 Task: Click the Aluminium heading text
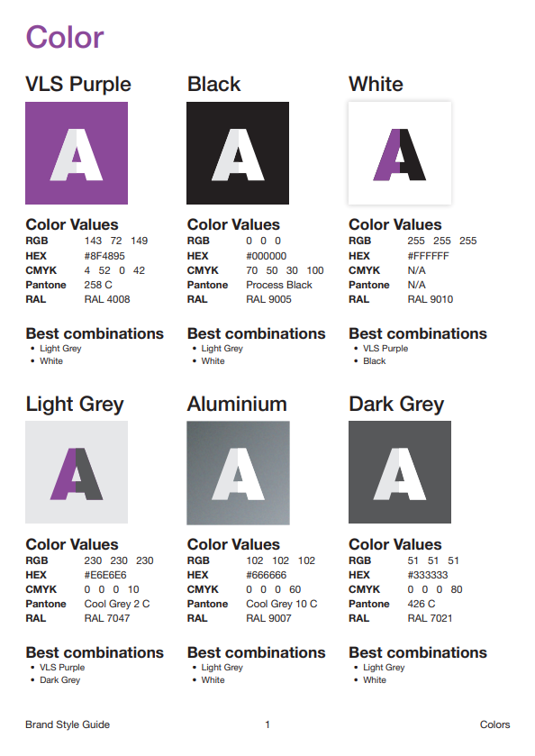[x=237, y=404]
